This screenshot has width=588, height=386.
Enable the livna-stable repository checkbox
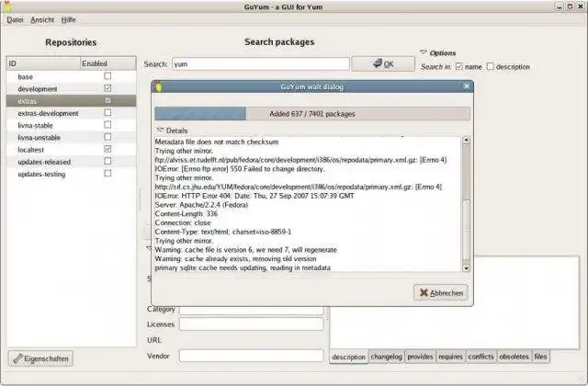click(x=107, y=125)
